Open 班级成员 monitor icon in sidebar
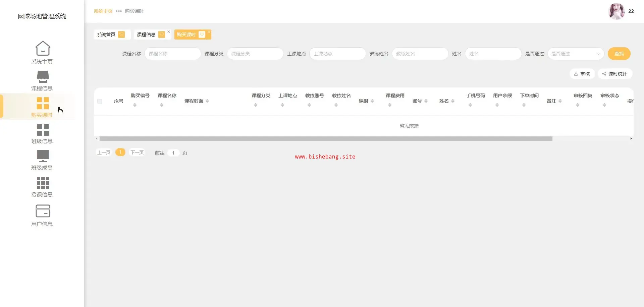Viewport: 644px width, 307px height. 43,156
